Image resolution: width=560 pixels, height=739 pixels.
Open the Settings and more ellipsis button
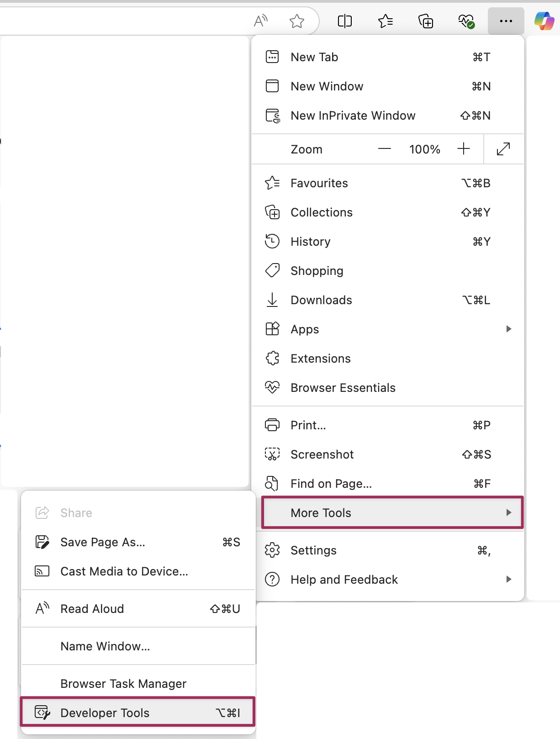506,21
